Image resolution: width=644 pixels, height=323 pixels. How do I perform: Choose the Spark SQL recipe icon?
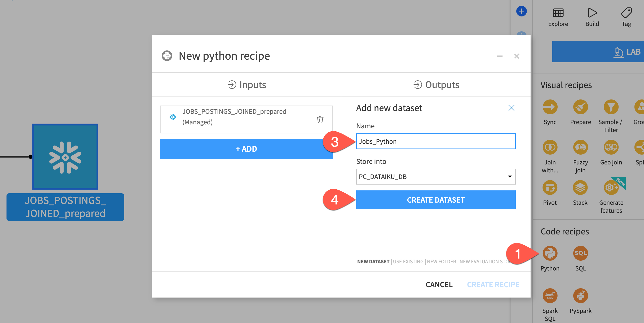pos(550,295)
